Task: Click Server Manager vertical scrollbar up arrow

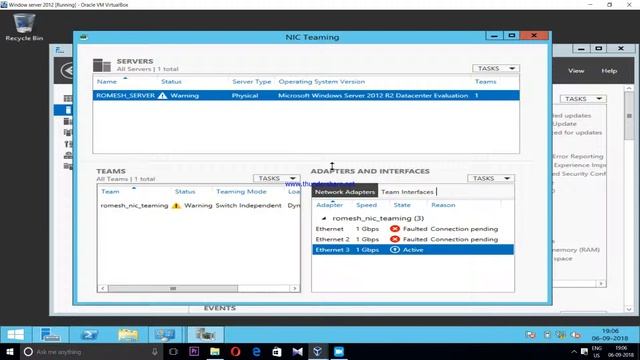Action: 629,88
